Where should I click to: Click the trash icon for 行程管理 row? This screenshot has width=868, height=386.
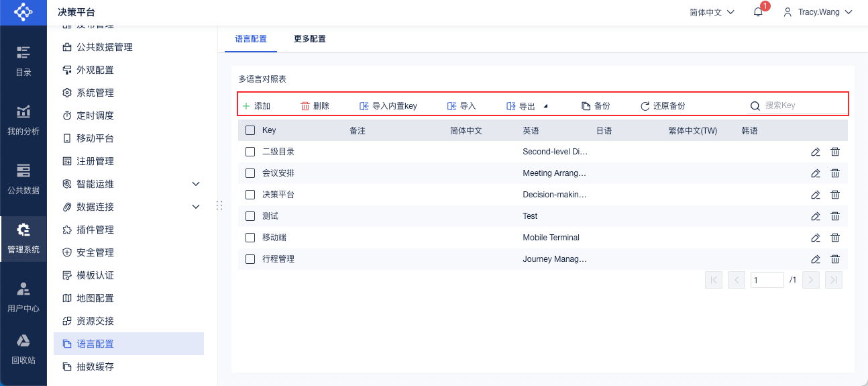(x=835, y=259)
